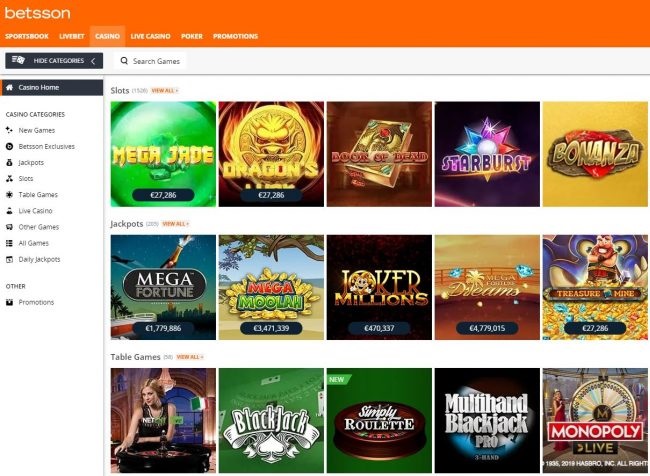Click the €1,779,886 jackpot amount

pyautogui.click(x=163, y=328)
